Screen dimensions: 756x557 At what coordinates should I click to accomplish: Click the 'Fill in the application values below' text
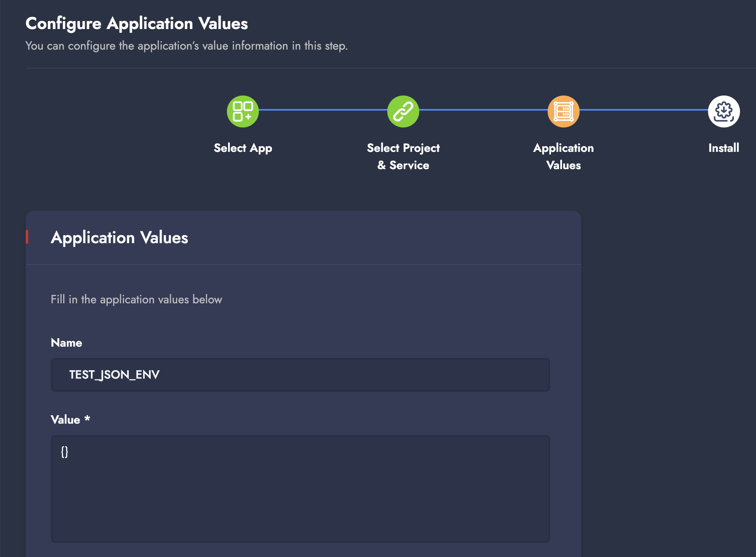point(136,300)
